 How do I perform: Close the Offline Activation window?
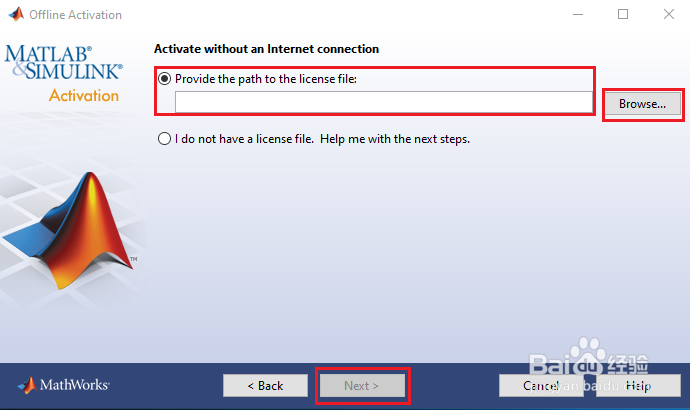coord(668,15)
